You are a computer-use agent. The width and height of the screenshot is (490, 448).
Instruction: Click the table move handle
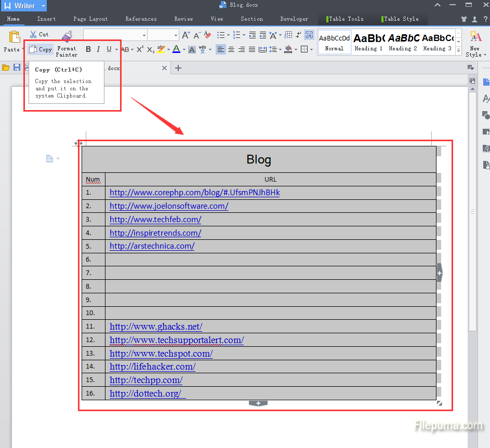[78, 144]
